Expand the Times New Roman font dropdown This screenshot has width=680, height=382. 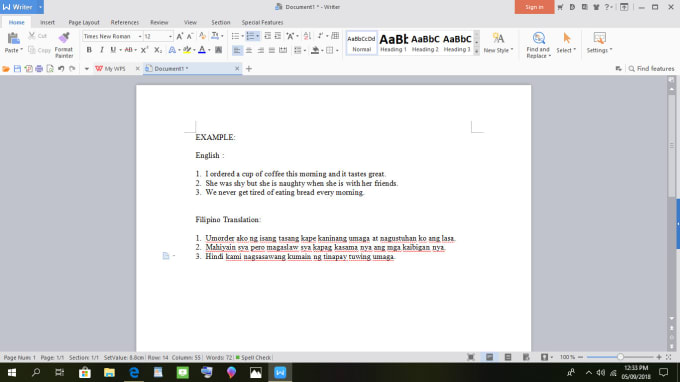pyautogui.click(x=140, y=36)
